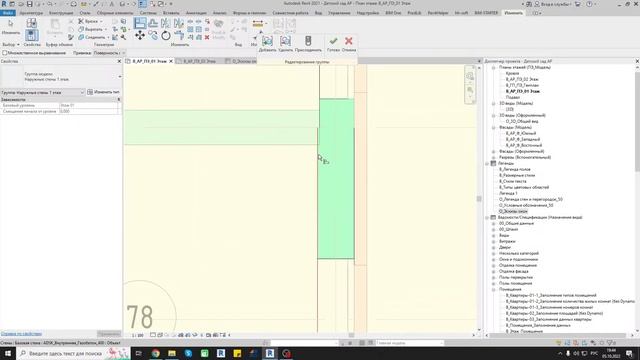
Task: Open the Insert (Вставить) ribbon tab
Action: 171,13
